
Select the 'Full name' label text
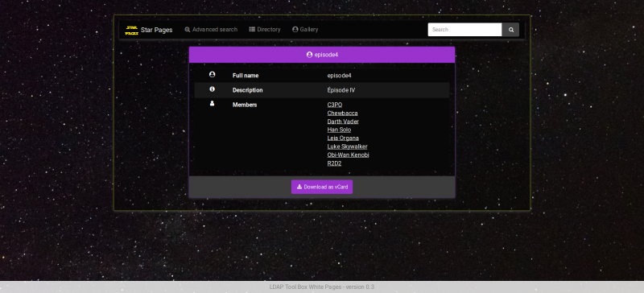click(246, 76)
